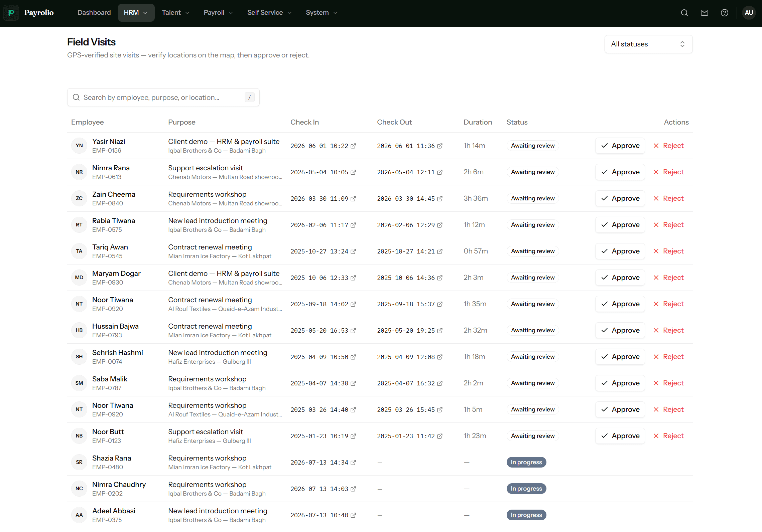The image size is (762, 532).
Task: Open the search icon in top bar
Action: pyautogui.click(x=684, y=13)
